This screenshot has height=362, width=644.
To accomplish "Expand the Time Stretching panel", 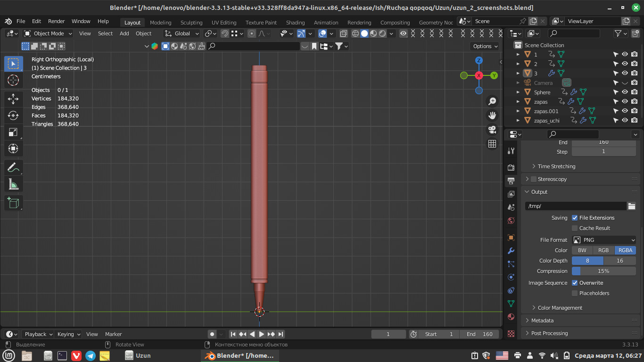I will (556, 166).
